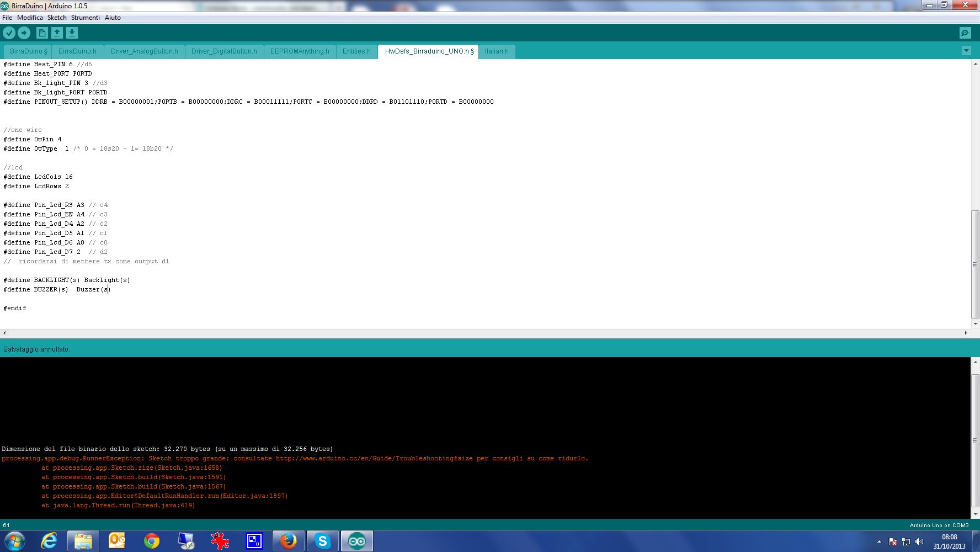Switch to the Entities.h tab
This screenshot has width=980, height=552.
tap(356, 51)
